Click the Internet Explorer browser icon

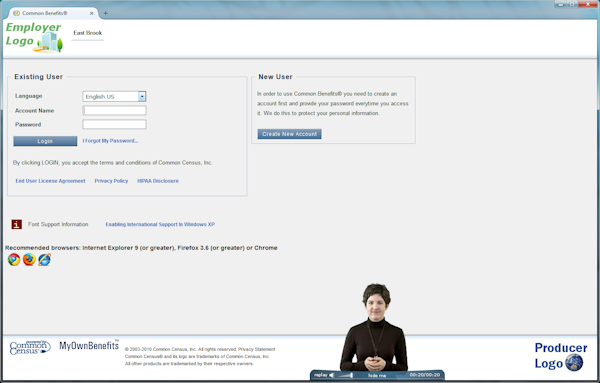coord(44,259)
